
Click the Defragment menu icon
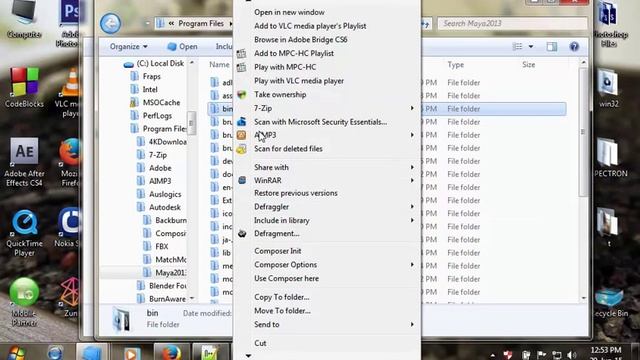click(242, 233)
